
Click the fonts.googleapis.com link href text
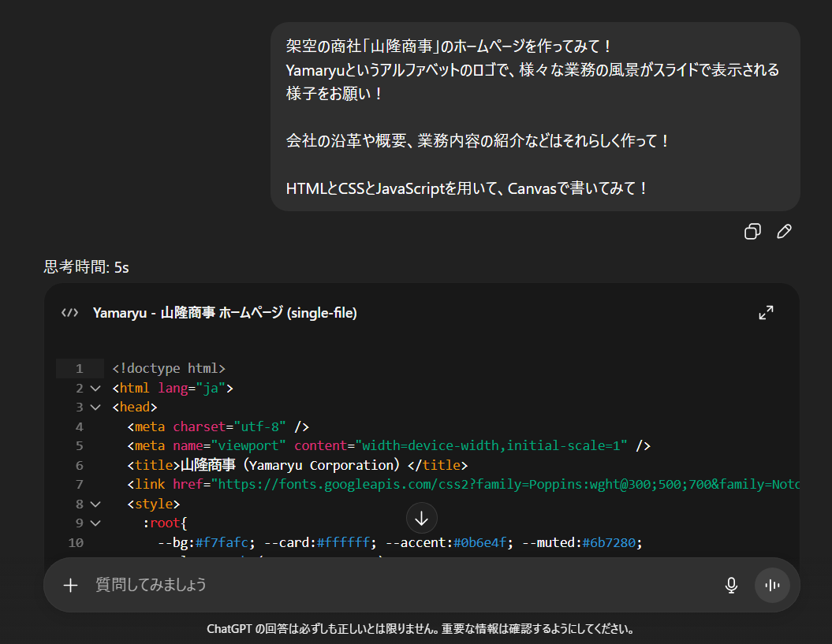click(506, 484)
